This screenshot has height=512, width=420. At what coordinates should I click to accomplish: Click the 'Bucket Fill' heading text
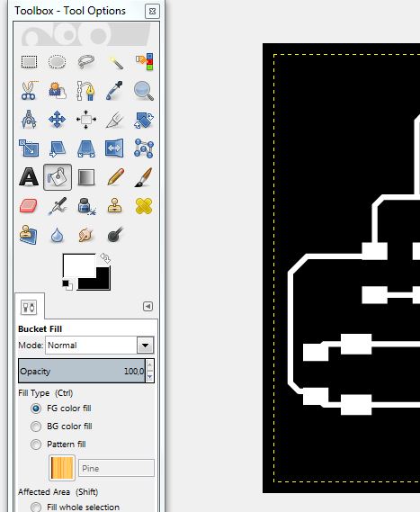tap(40, 328)
